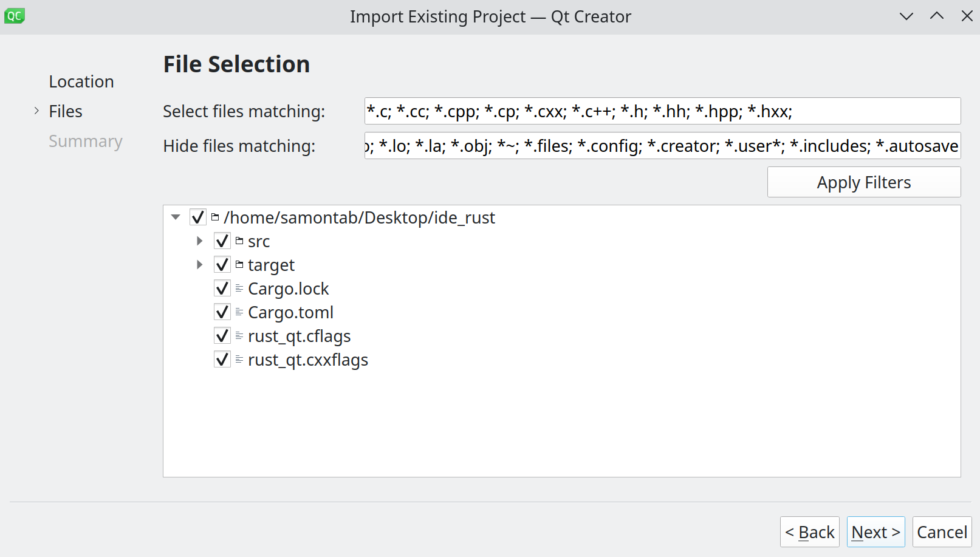Click the Qt Creator logo icon
980x557 pixels.
14,16
